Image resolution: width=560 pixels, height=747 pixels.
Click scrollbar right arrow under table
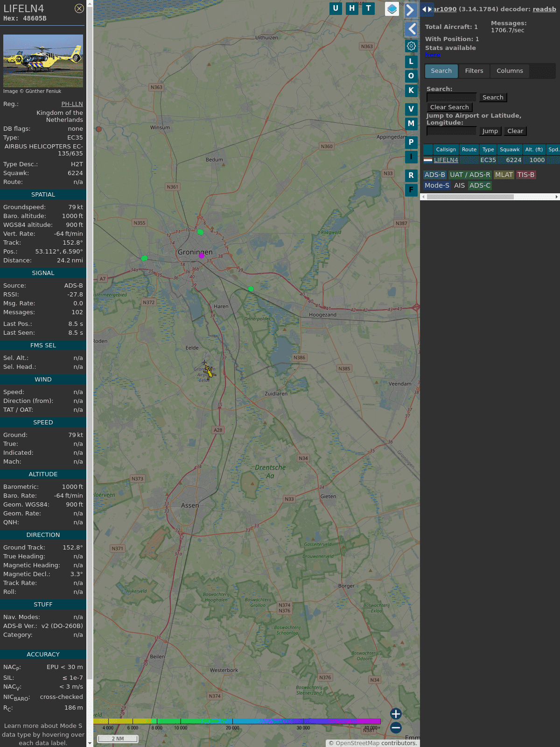pyautogui.click(x=557, y=197)
